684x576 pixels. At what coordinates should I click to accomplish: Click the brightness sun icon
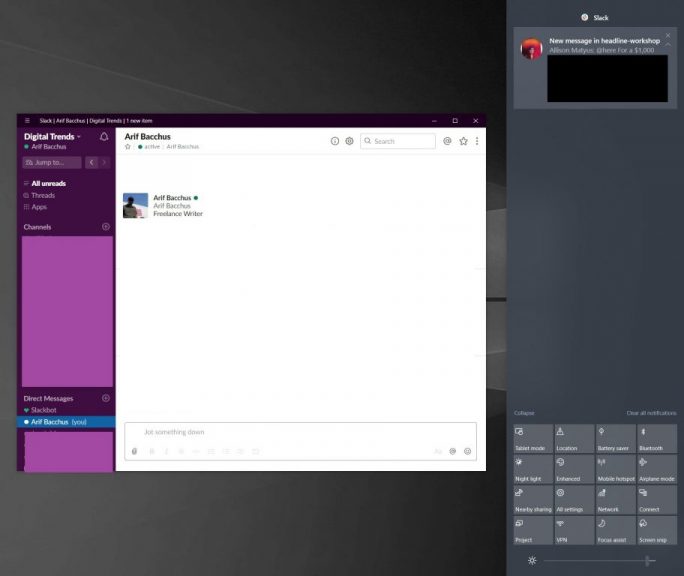point(532,561)
